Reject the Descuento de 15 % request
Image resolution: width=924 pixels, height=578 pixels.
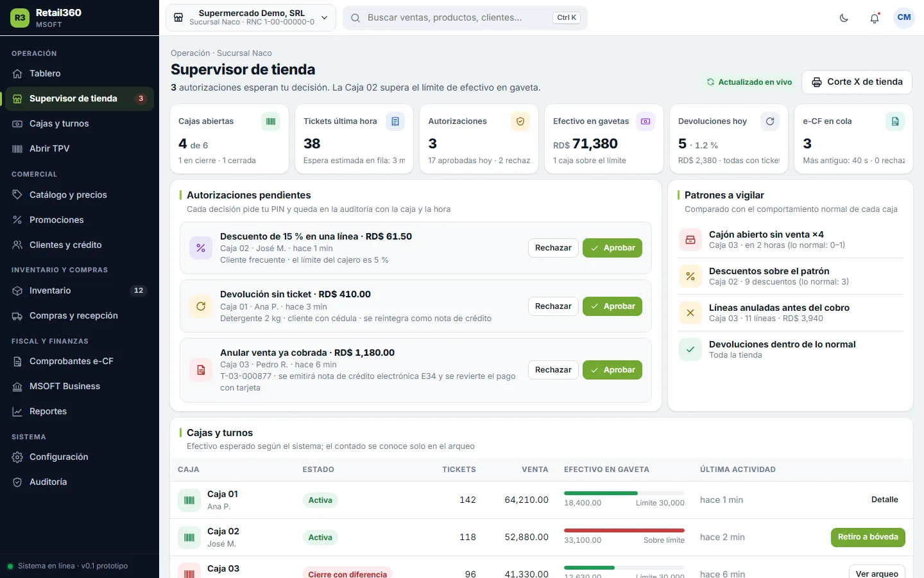553,248
